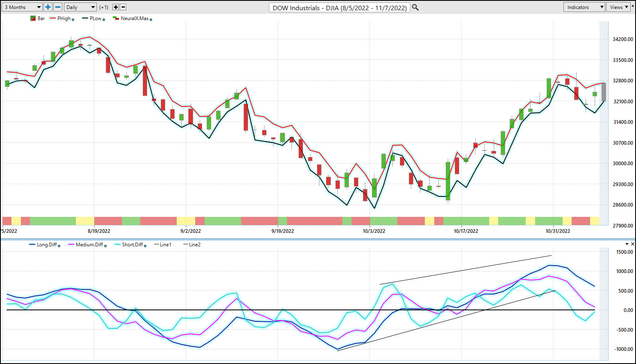Click the 8/19/2022 date axis label

[99, 231]
